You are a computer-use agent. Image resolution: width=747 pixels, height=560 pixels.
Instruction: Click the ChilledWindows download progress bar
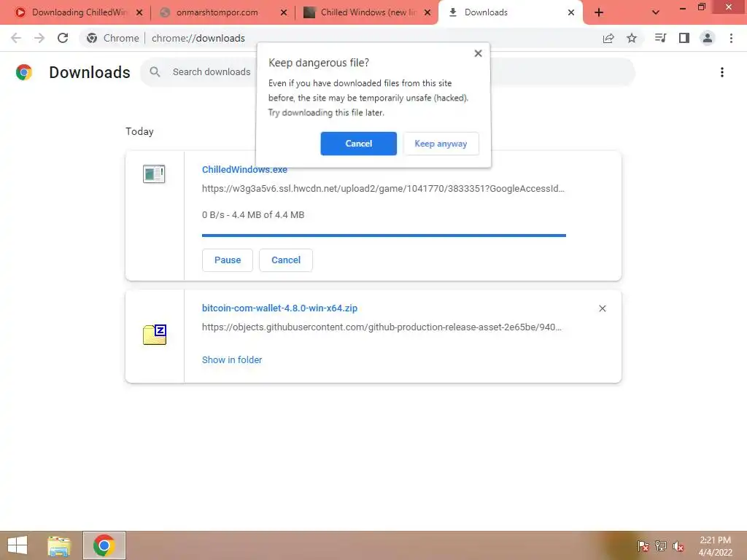(384, 236)
